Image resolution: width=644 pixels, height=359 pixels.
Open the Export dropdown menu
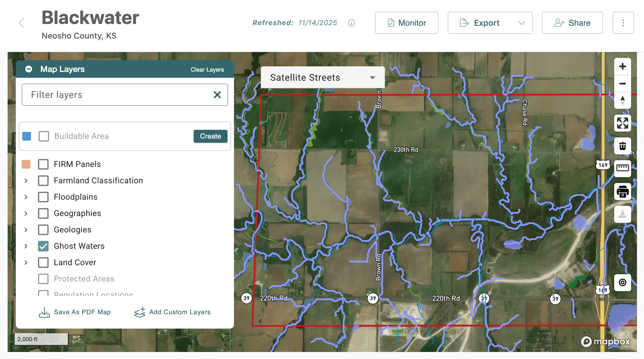click(x=521, y=23)
